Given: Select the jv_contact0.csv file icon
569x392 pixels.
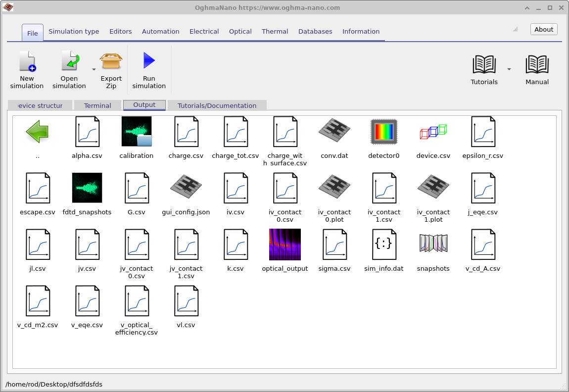Looking at the screenshot, I should [x=137, y=245].
